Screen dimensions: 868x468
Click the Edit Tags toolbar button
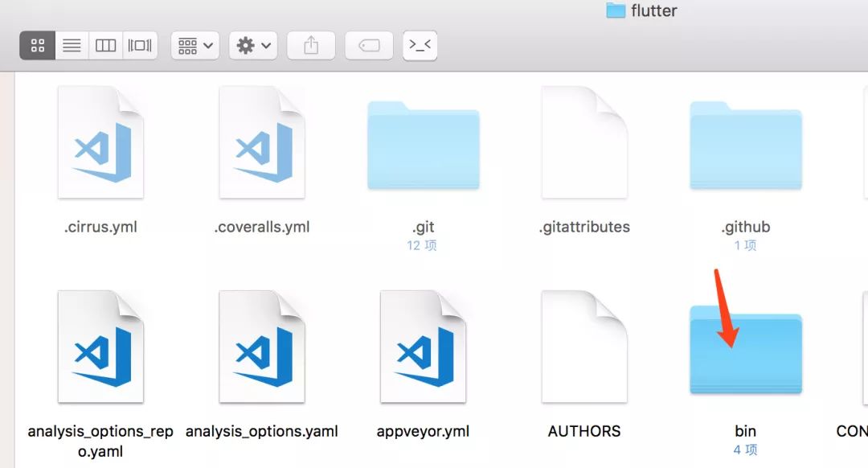click(x=369, y=45)
